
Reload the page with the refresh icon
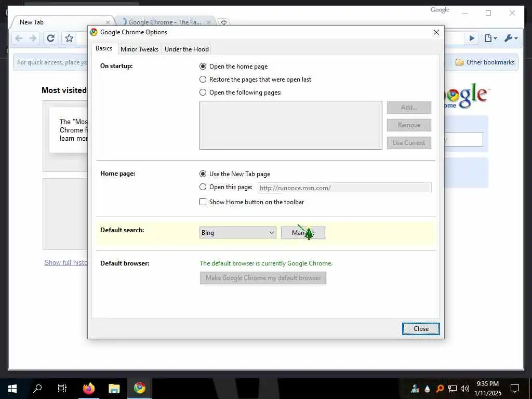coord(50,38)
